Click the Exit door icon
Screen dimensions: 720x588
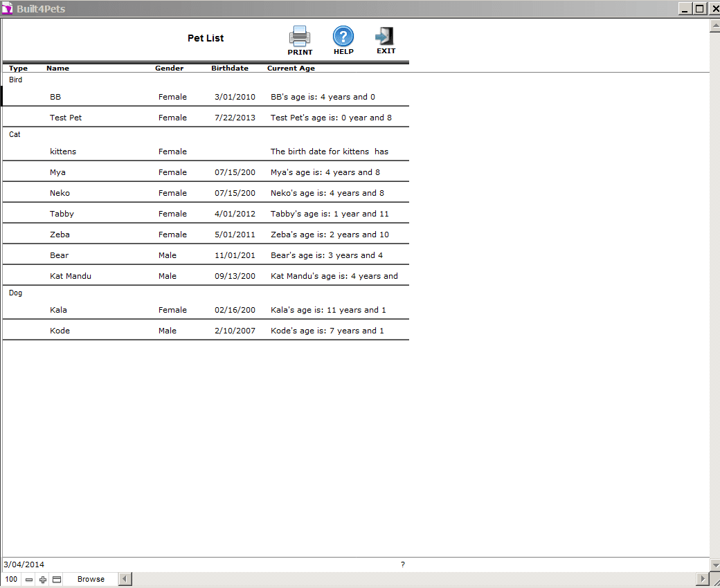385,36
